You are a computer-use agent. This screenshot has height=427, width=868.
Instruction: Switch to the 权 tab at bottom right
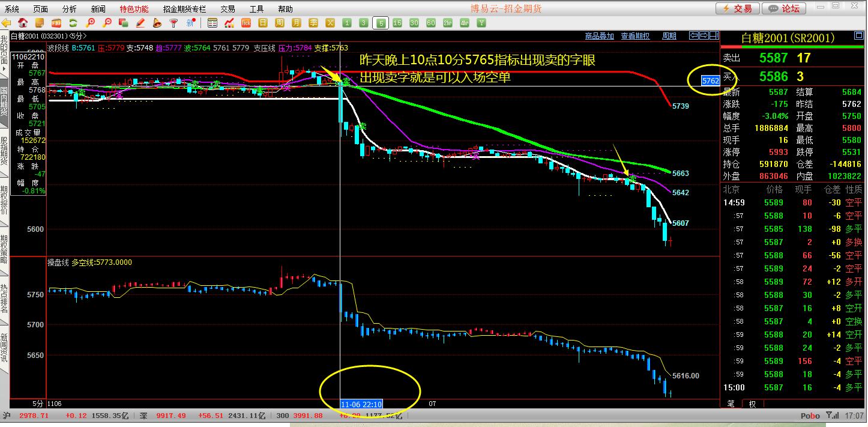point(752,404)
